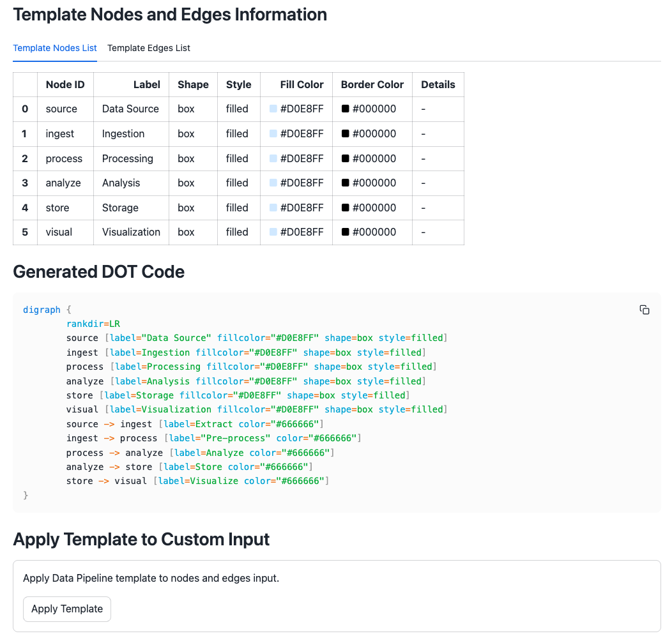Click the Template Nodes and Edges Information heading

(x=170, y=15)
